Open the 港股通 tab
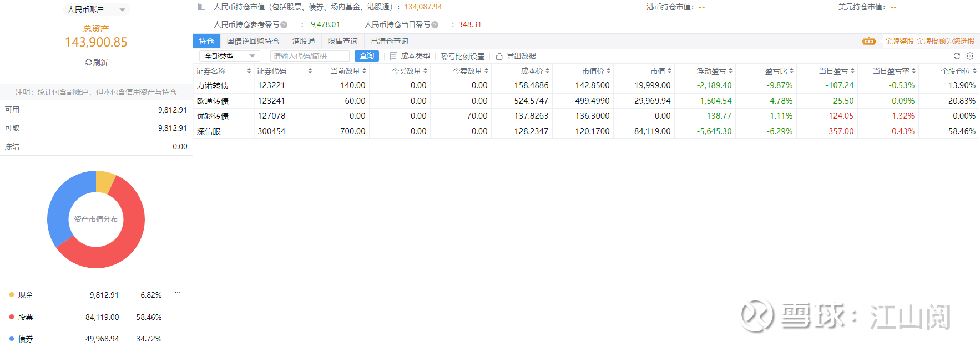Image resolution: width=980 pixels, height=347 pixels. (x=304, y=41)
